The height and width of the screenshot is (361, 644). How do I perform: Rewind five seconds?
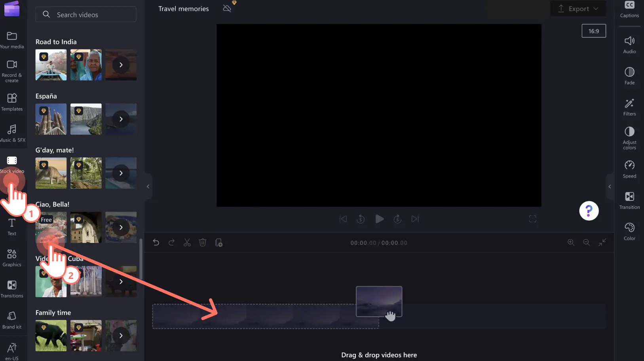361,219
